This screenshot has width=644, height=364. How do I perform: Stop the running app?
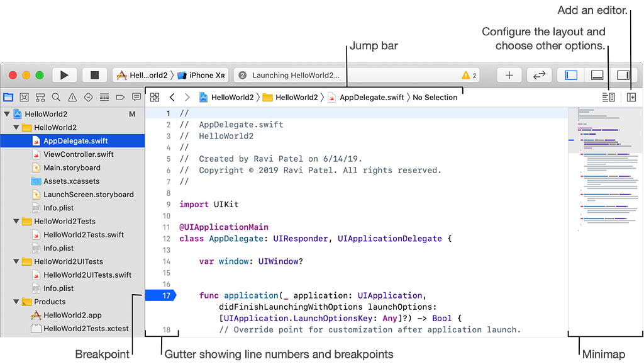tap(94, 76)
